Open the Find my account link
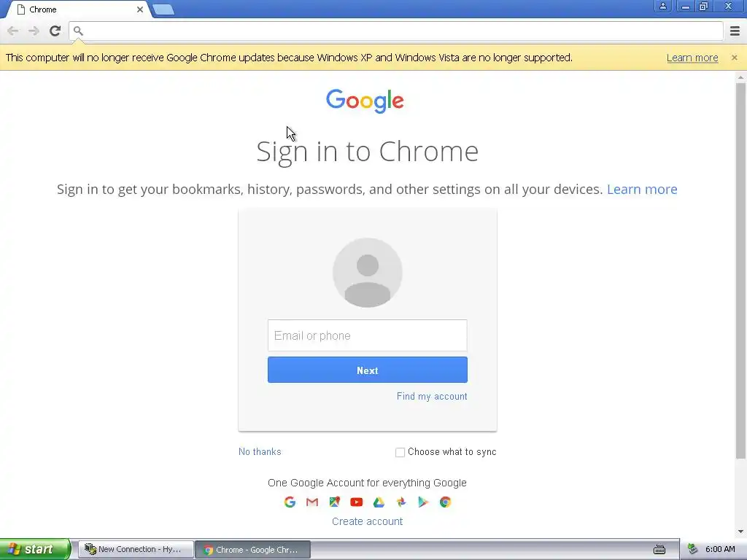Screen dimensions: 747x560 pyautogui.click(x=432, y=396)
